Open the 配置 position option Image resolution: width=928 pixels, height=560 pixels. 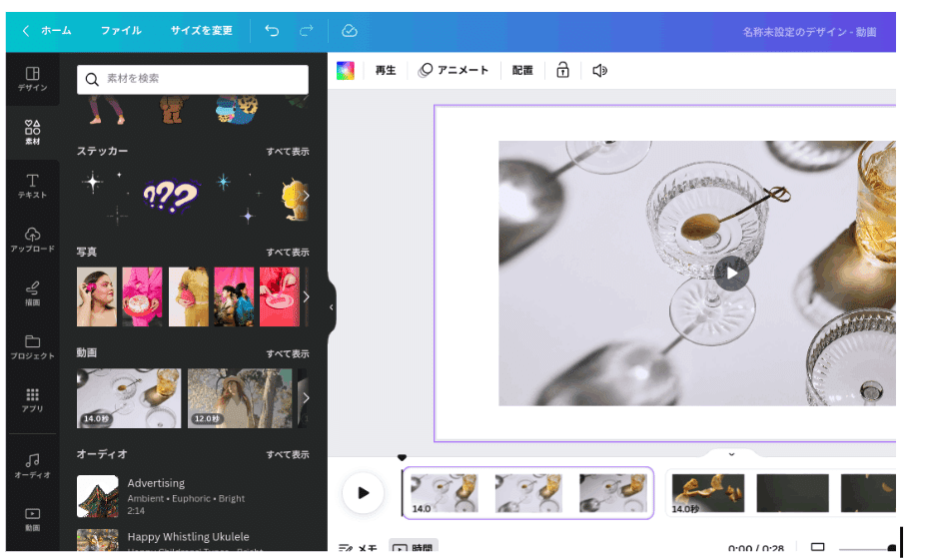click(522, 70)
